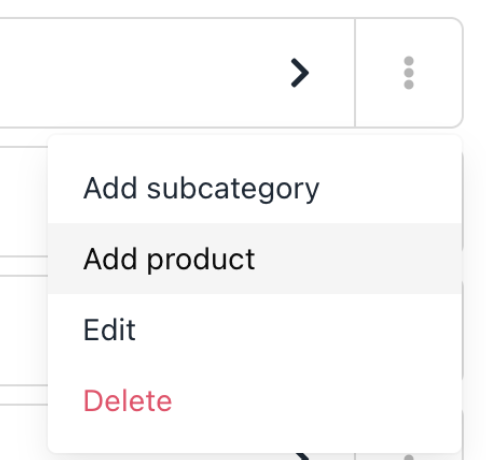Open the kebab menu on the bottom row
486x460 pixels.
coord(409,457)
